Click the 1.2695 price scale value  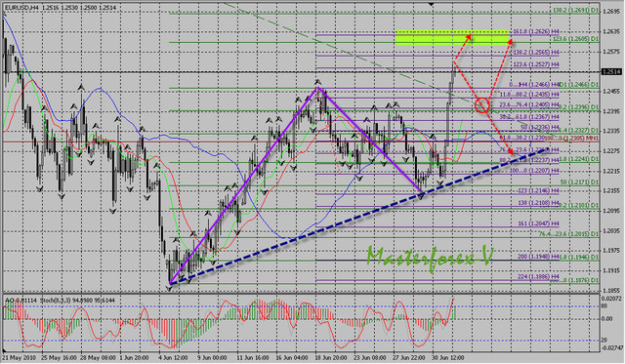click(611, 11)
